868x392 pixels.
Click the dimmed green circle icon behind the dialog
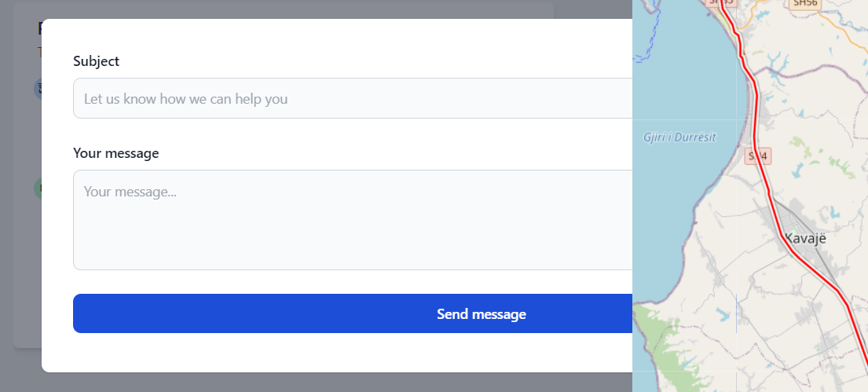tap(38, 188)
